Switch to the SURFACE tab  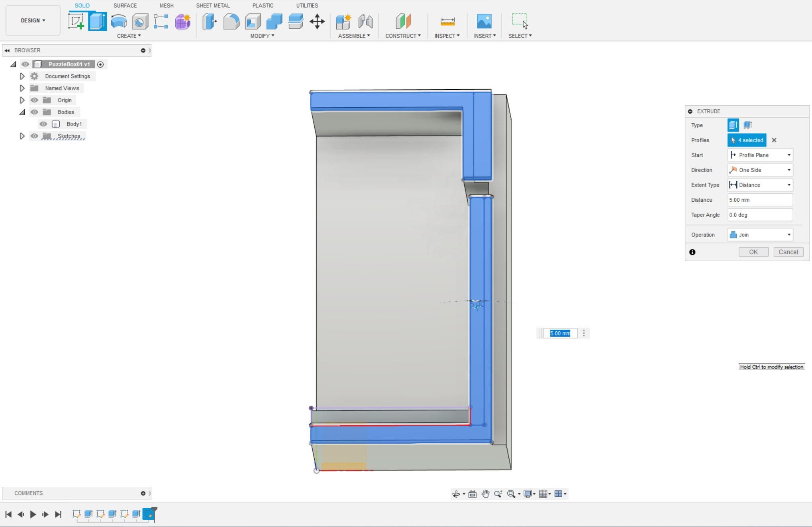coord(125,5)
